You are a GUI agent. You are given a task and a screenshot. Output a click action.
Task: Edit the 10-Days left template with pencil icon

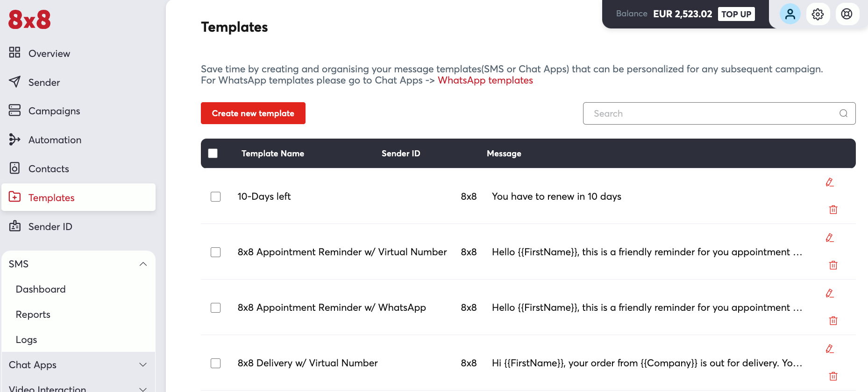pos(830,182)
